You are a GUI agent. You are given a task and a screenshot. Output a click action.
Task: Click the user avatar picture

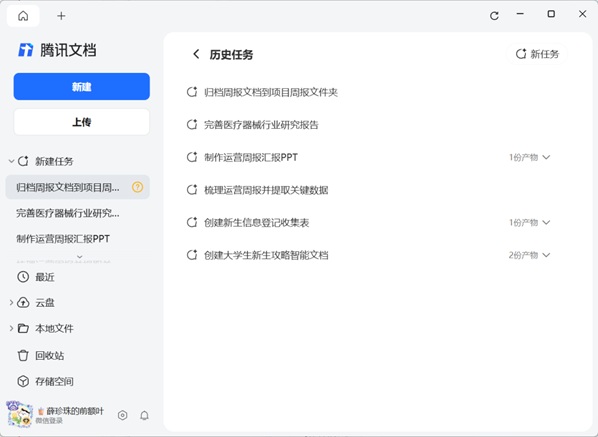click(x=19, y=414)
